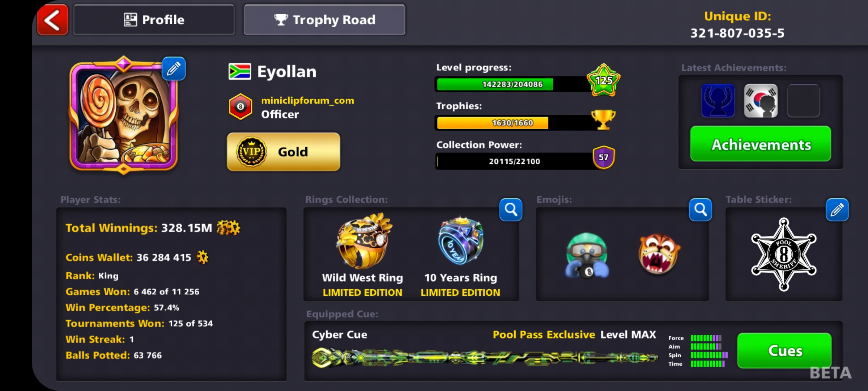Switch to the Profile tab
Image resolution: width=868 pixels, height=391 pixels.
(x=154, y=20)
